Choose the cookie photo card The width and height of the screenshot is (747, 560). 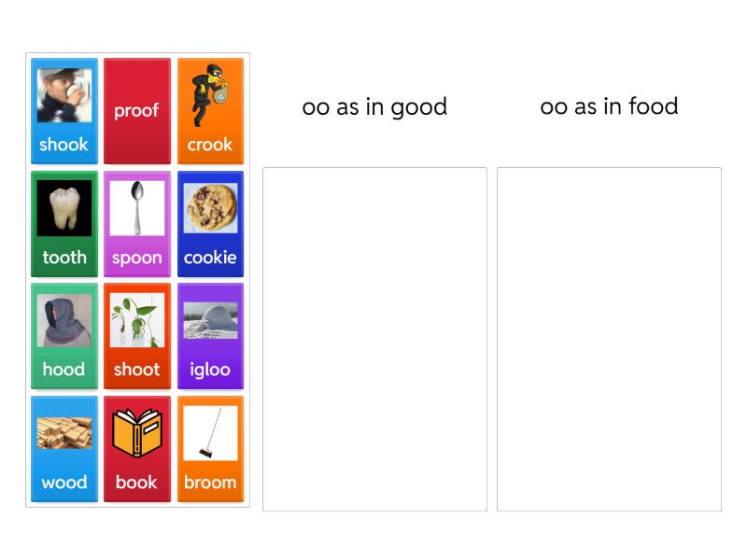(x=210, y=224)
